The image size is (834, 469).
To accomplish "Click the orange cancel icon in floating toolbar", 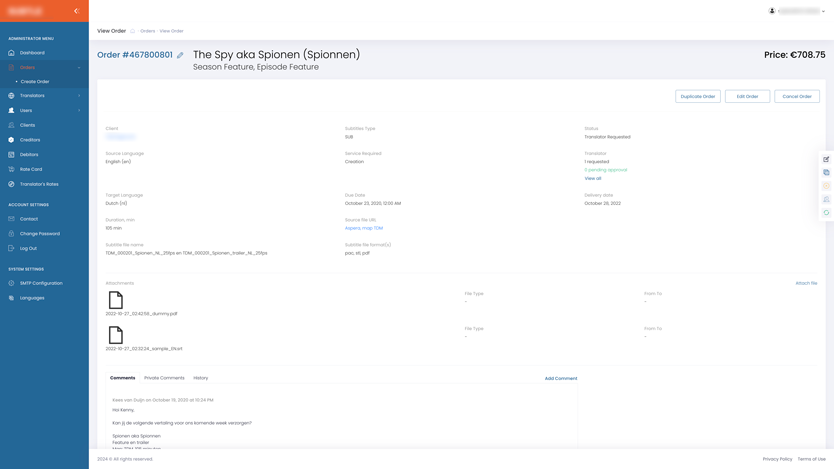I will [826, 186].
